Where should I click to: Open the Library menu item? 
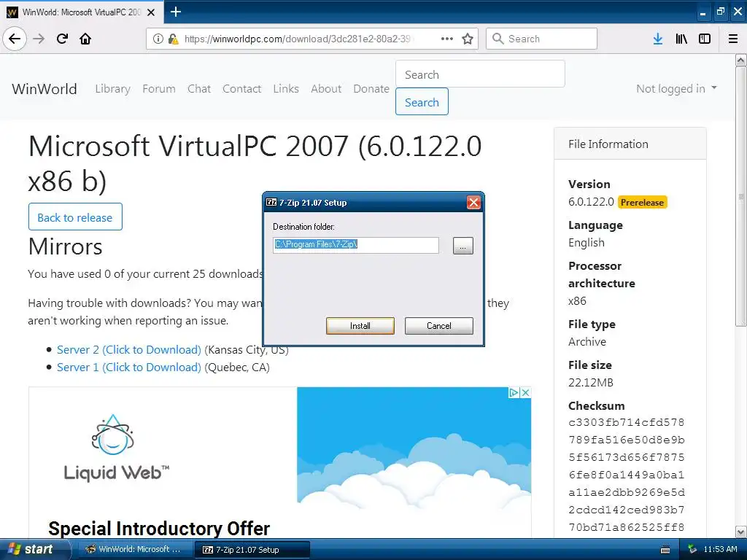coord(112,88)
